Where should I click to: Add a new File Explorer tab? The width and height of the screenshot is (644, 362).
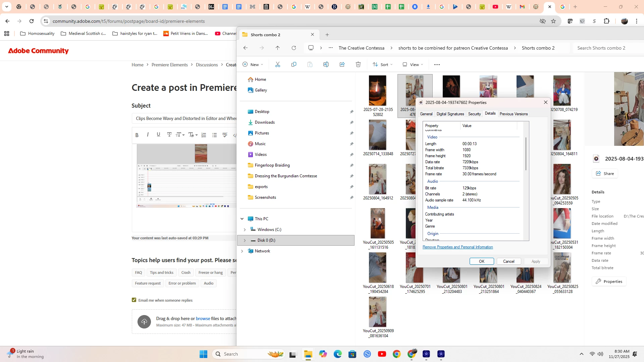pyautogui.click(x=327, y=35)
